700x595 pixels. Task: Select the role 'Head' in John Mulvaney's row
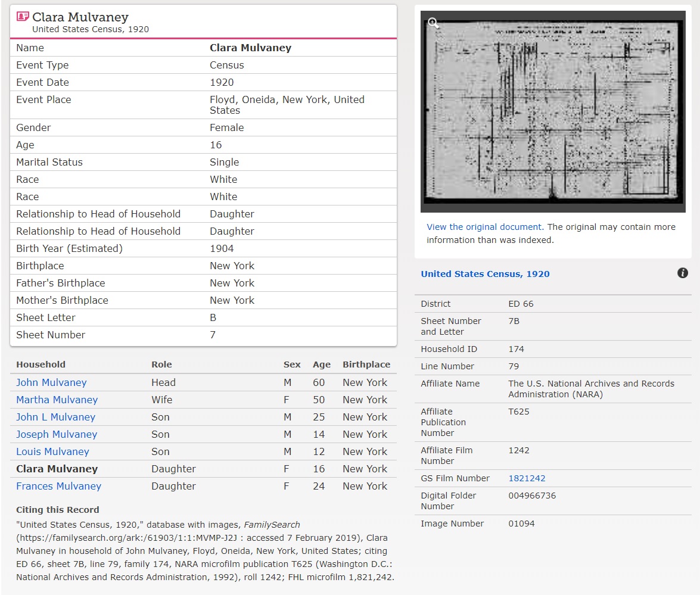click(x=163, y=382)
